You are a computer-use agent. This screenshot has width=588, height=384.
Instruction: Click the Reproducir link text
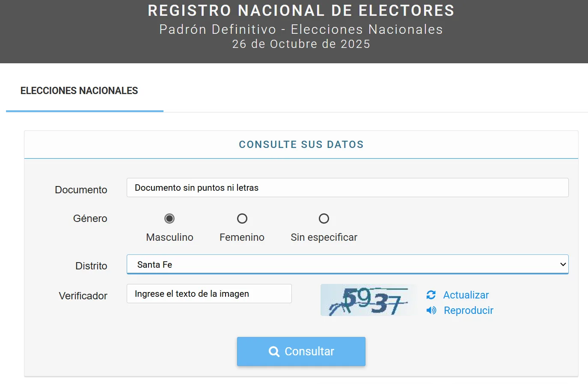click(x=468, y=310)
